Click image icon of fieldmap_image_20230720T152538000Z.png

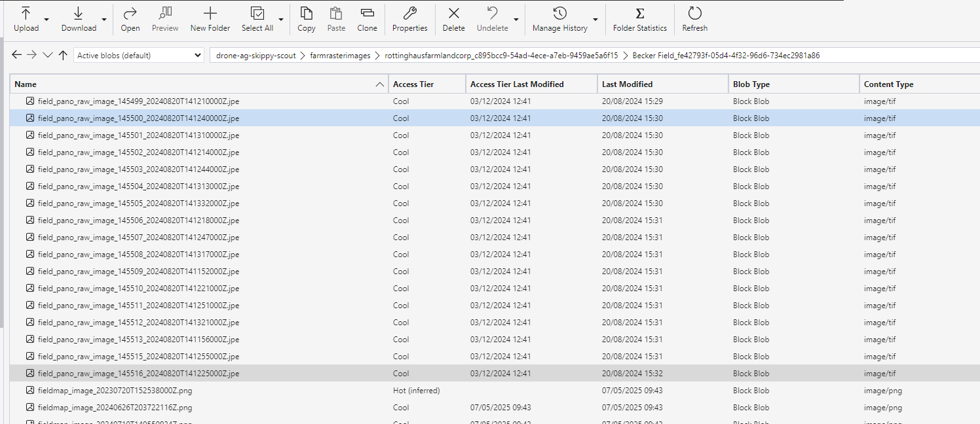click(29, 391)
